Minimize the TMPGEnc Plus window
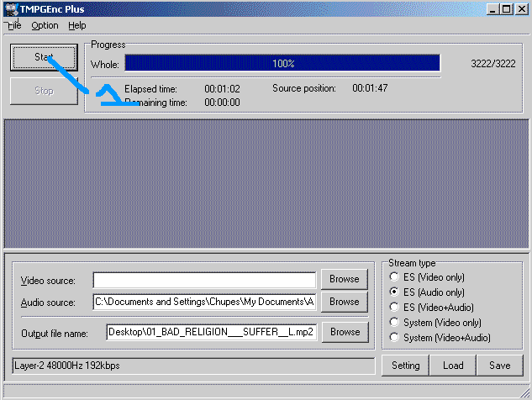The image size is (532, 400). 492,9
